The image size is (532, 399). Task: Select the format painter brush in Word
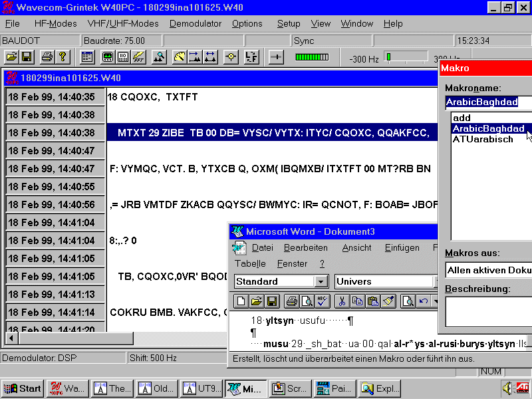[x=389, y=301]
